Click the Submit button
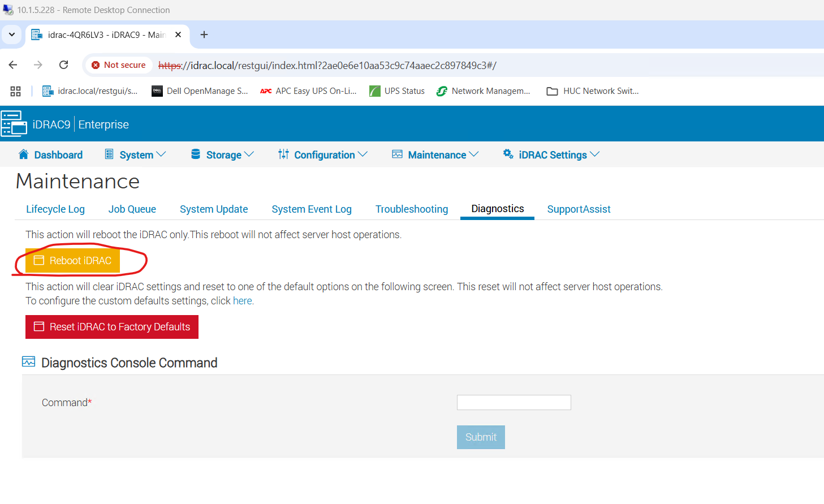This screenshot has height=504, width=824. tap(481, 437)
